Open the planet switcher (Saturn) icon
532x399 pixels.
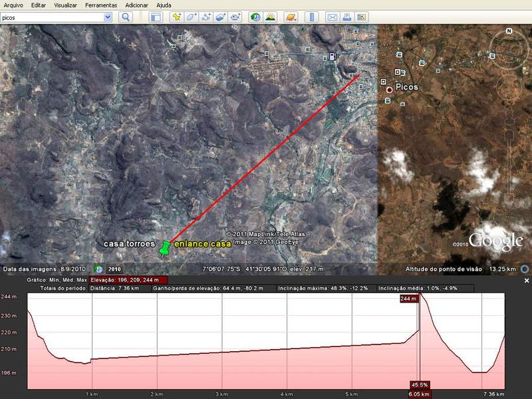pos(291,17)
